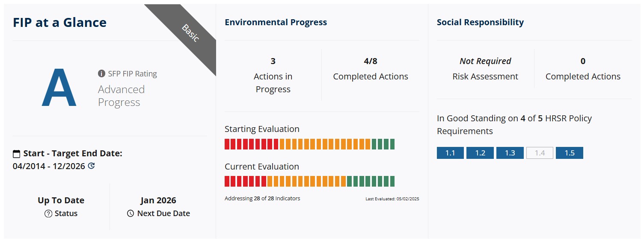Viewport: 644px width, 243px height.
Task: Click the info icon beside SFP FIP Rating
Action: [101, 74]
